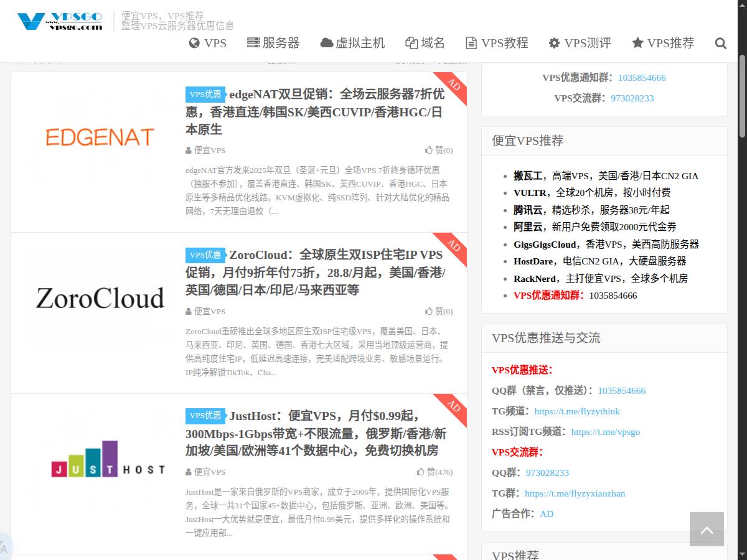This screenshot has width=747, height=560.
Task: Click the VPSGO site logo
Action: tap(60, 21)
